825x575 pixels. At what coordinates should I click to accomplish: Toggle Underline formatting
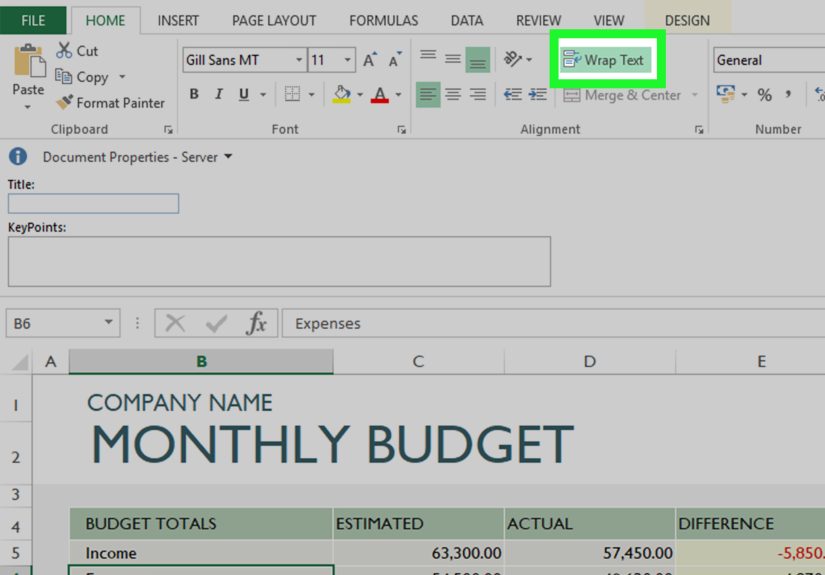point(244,94)
